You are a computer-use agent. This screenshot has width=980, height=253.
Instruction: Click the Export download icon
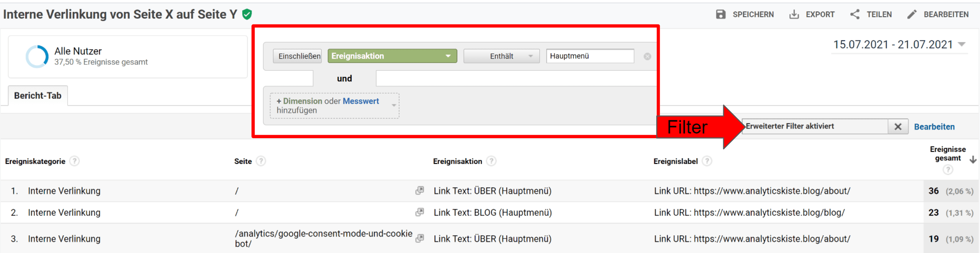tap(794, 15)
